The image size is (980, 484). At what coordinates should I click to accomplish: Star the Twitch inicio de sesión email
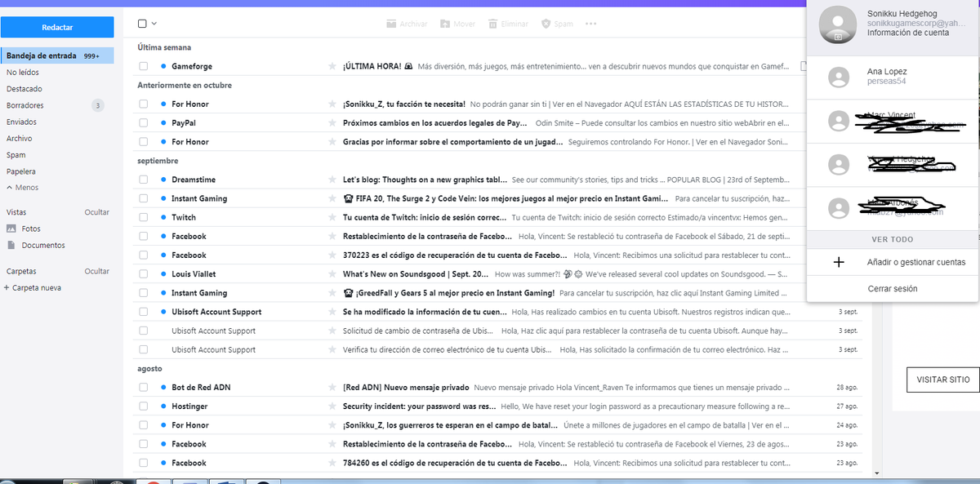(332, 218)
